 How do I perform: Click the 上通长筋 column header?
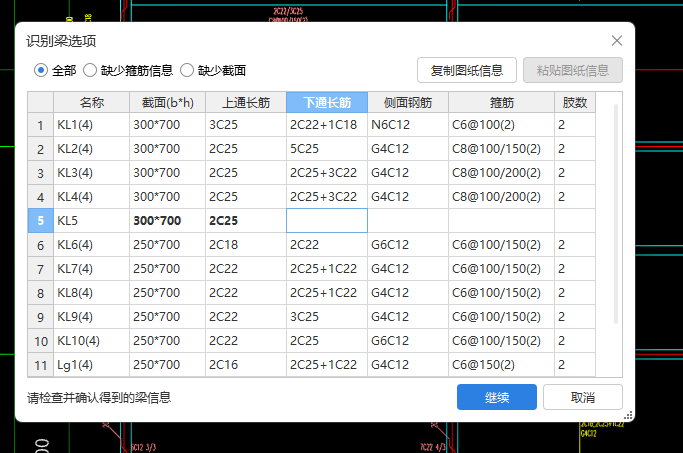click(246, 102)
